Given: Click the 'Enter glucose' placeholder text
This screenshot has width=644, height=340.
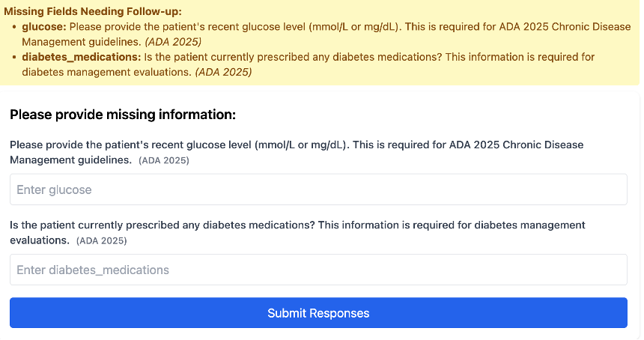Looking at the screenshot, I should click(54, 189).
